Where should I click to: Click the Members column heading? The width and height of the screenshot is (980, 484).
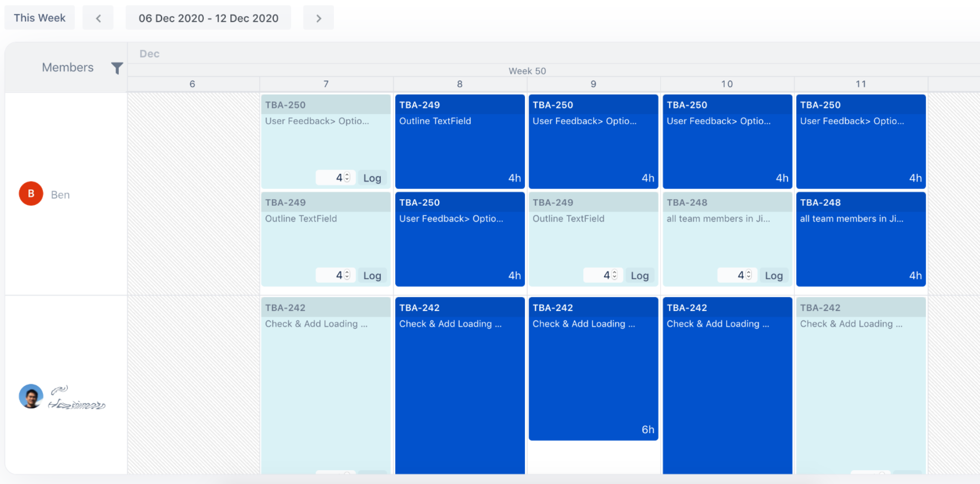[x=68, y=67]
